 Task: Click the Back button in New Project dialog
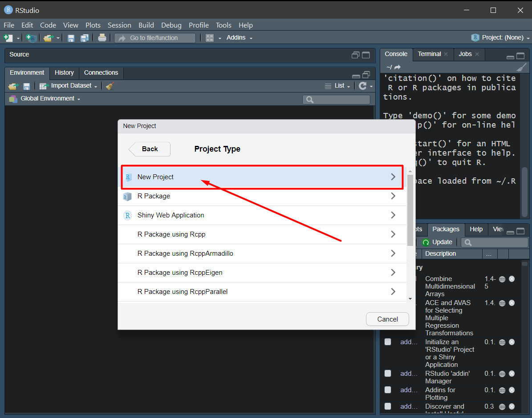click(150, 149)
